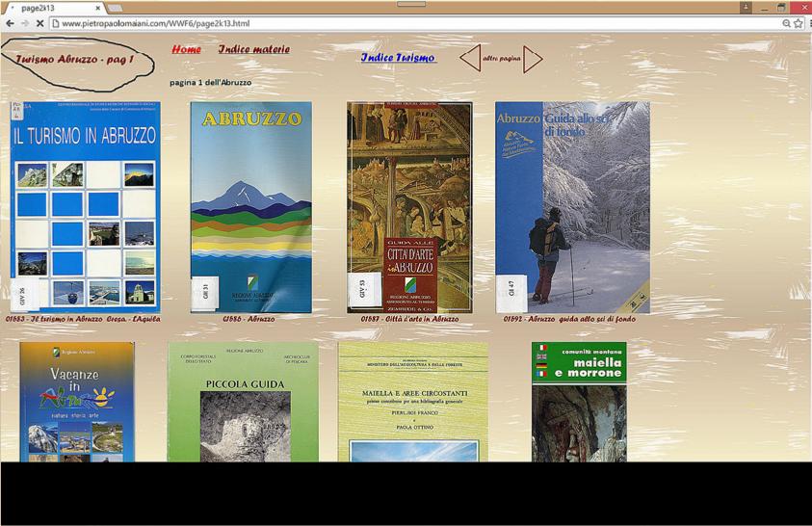Click the address bar URL field
This screenshot has height=526, width=812.
[414, 23]
